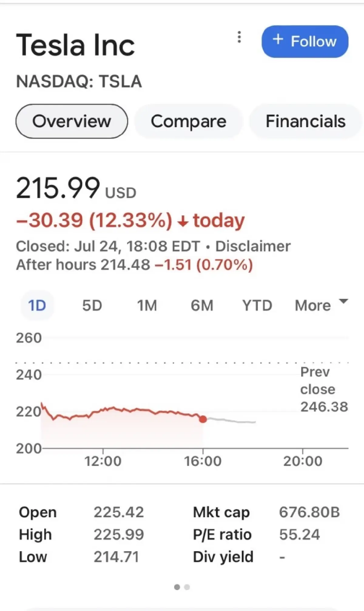Click the red closing price dot on chart
Image resolution: width=364 pixels, height=611 pixels.
(x=203, y=419)
